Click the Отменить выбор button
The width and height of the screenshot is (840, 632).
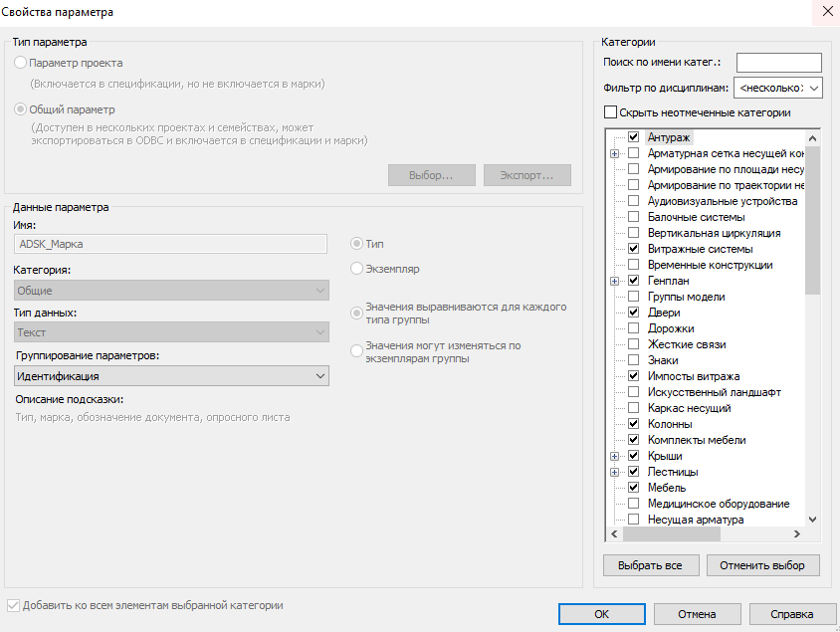coord(762,565)
